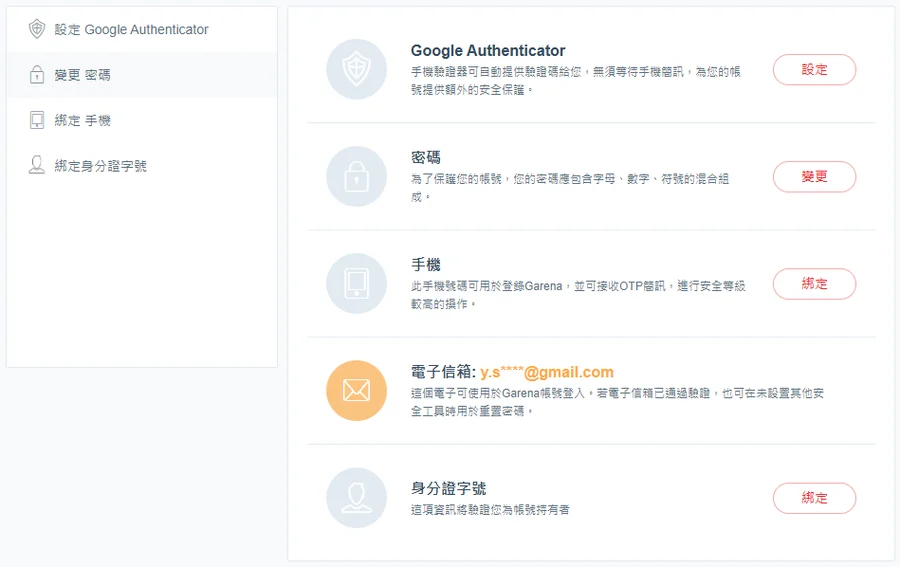Image resolution: width=900 pixels, height=567 pixels.
Task: Click the phone icon beside 綁定 手機
Action: (37, 121)
